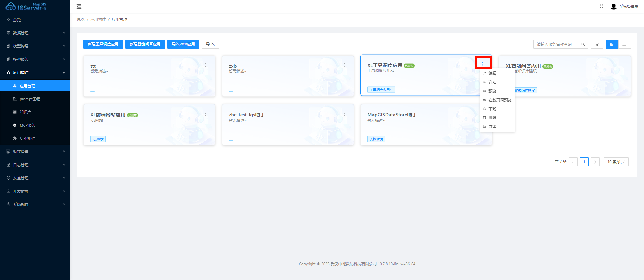Expand the 数据管理 sidebar menu
Image resolution: width=644 pixels, height=280 pixels.
[x=35, y=33]
